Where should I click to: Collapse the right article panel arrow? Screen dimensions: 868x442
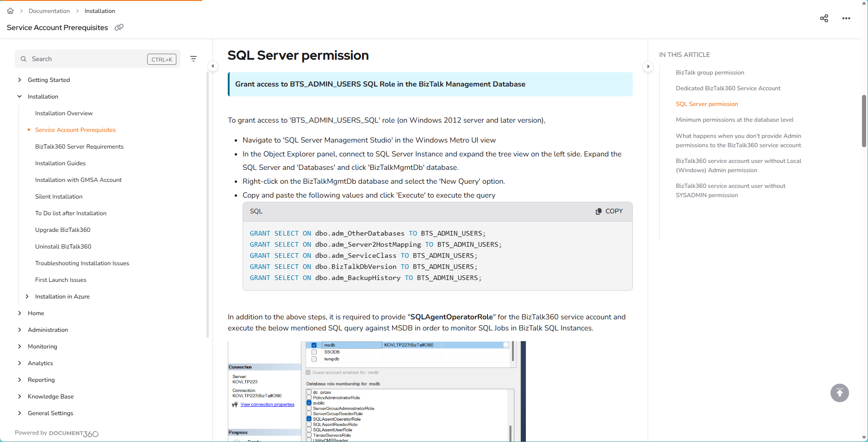pos(648,66)
